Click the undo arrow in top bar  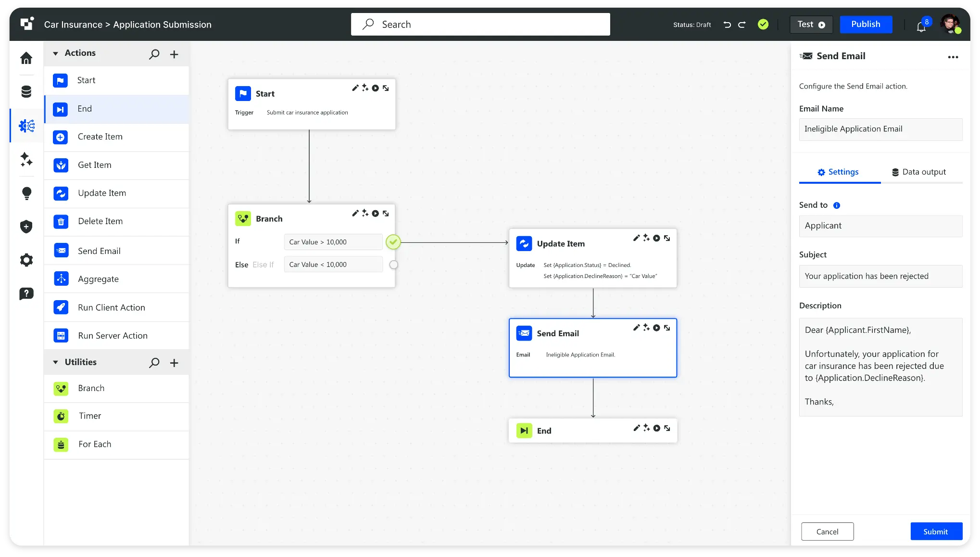click(727, 25)
